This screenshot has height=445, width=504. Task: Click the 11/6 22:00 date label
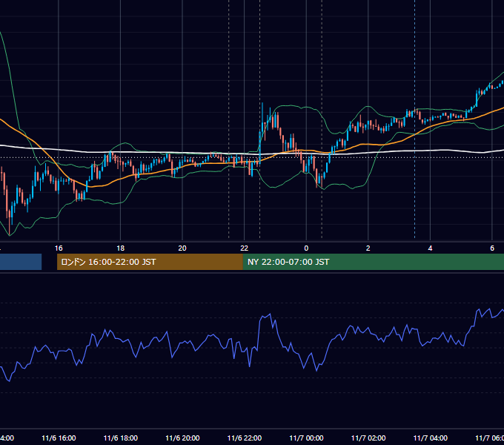point(245,438)
